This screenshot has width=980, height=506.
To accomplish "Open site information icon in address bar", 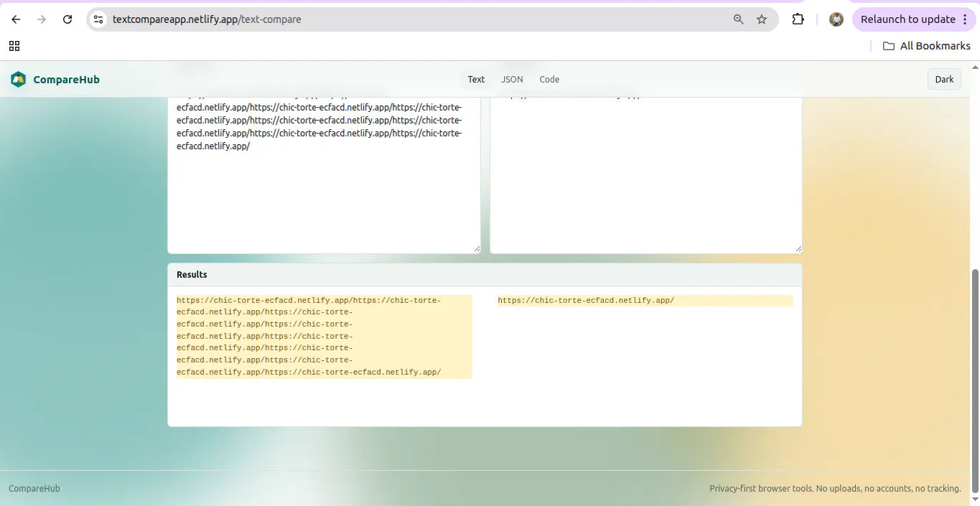I will [99, 19].
